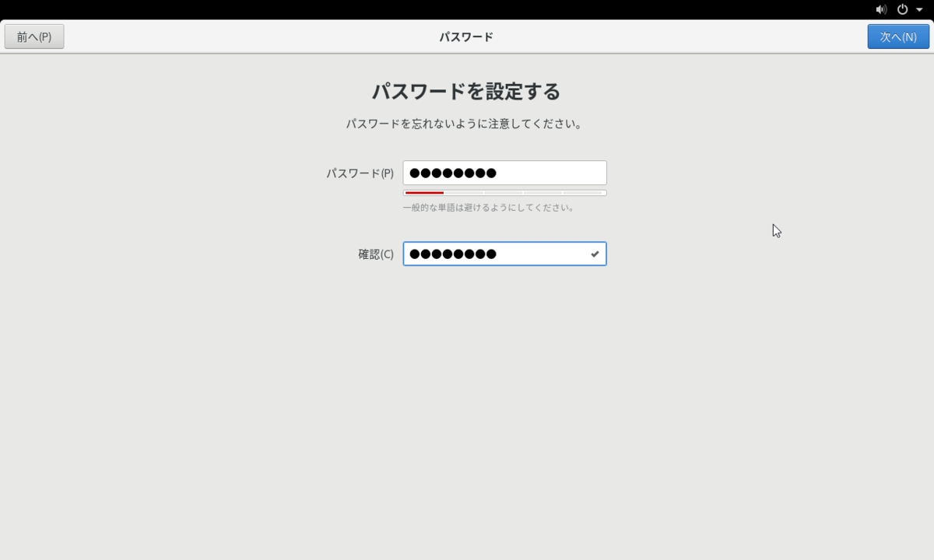Click the checkmark icon in confirm field

[x=595, y=254]
